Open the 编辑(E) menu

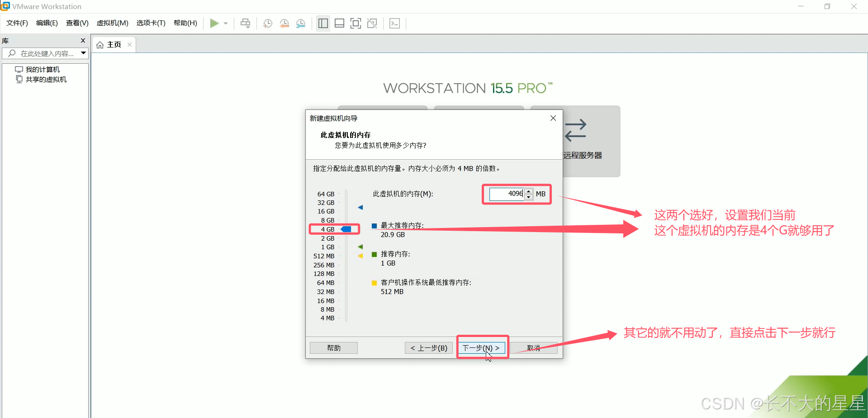47,23
